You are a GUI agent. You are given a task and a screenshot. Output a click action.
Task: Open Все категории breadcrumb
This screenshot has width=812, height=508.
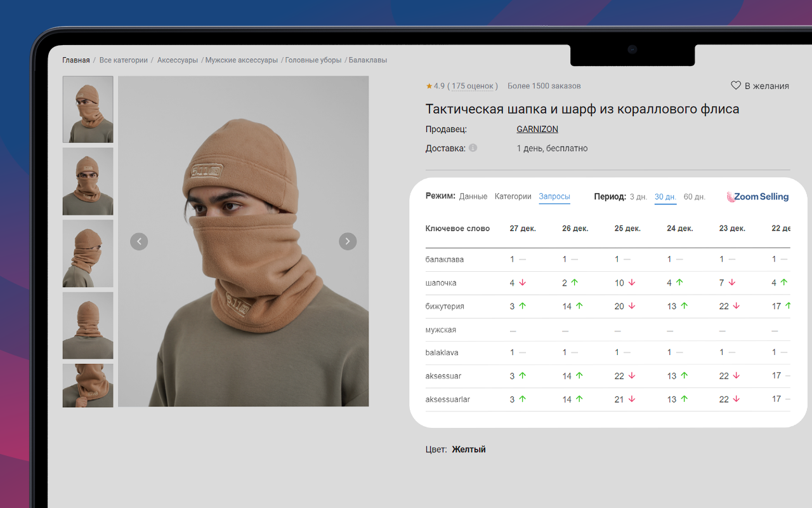[124, 60]
